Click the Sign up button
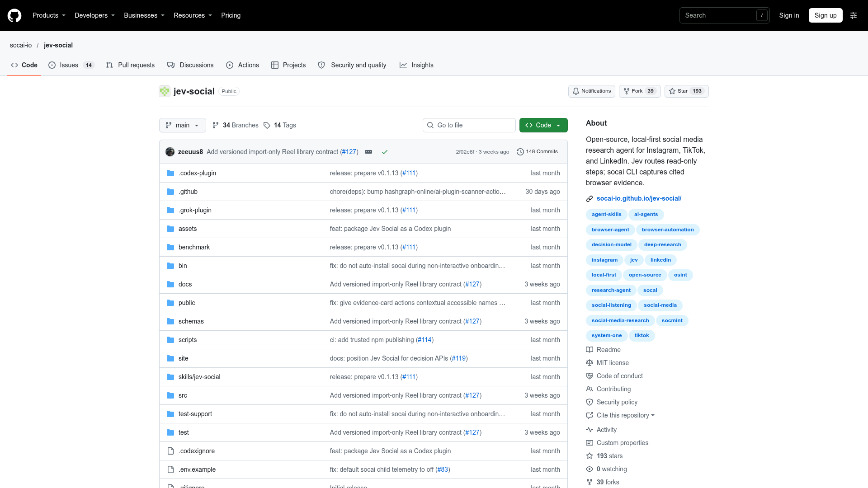868x488 pixels. (x=826, y=15)
